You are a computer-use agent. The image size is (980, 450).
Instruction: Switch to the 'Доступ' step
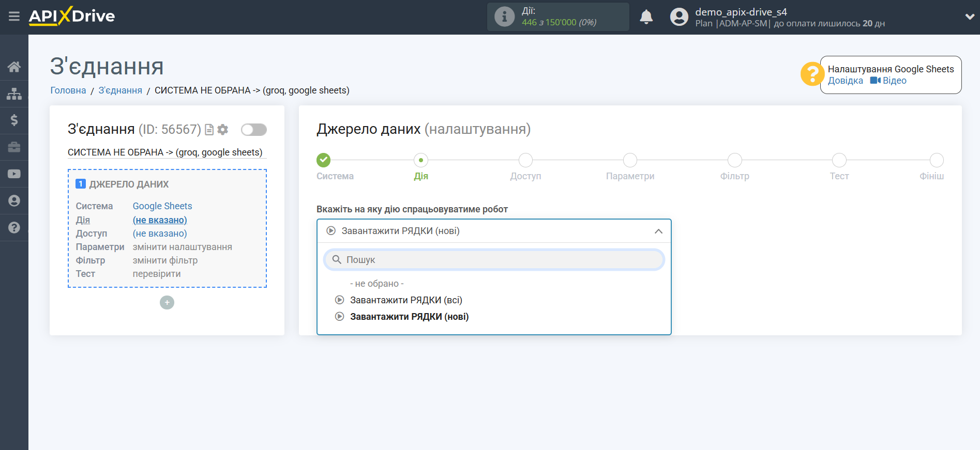point(525,160)
